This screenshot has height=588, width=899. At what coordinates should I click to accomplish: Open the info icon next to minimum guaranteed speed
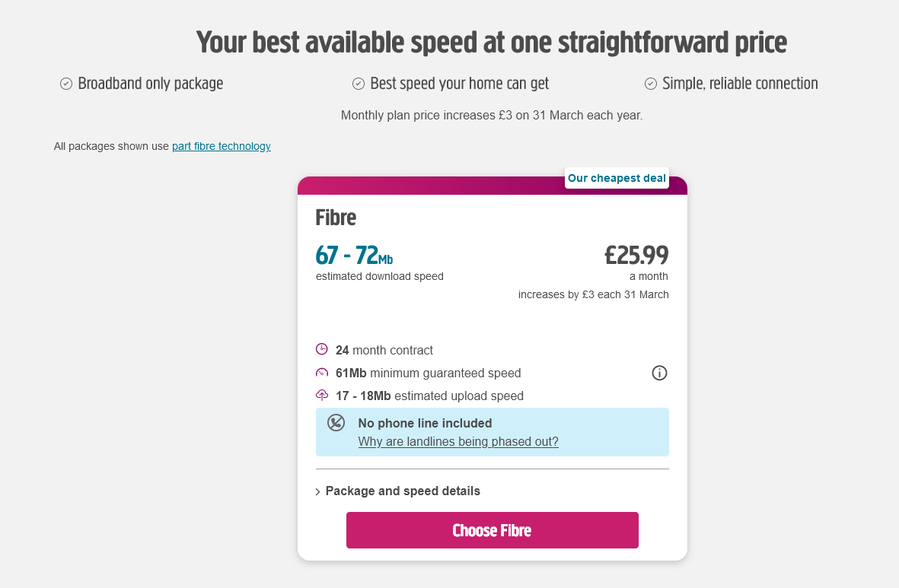pos(659,373)
